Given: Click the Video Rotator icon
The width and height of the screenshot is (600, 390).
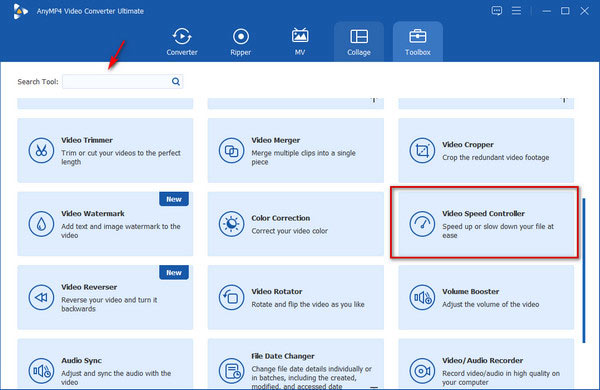Looking at the screenshot, I should click(x=232, y=297).
